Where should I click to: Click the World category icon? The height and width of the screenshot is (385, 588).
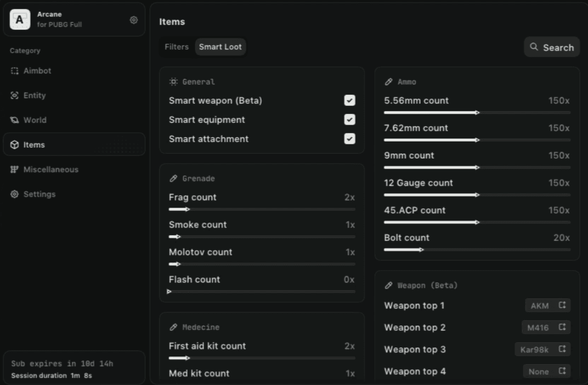(15, 120)
